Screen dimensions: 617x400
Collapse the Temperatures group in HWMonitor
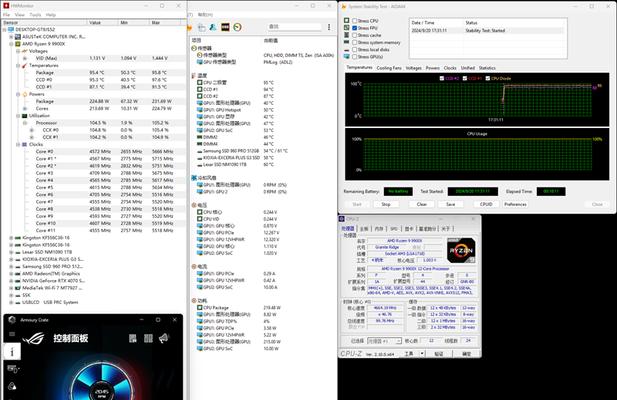click(x=18, y=65)
